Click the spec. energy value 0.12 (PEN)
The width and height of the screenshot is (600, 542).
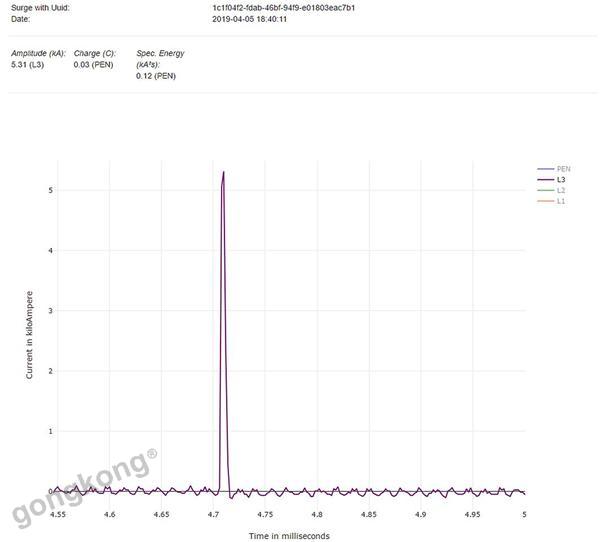pos(156,76)
